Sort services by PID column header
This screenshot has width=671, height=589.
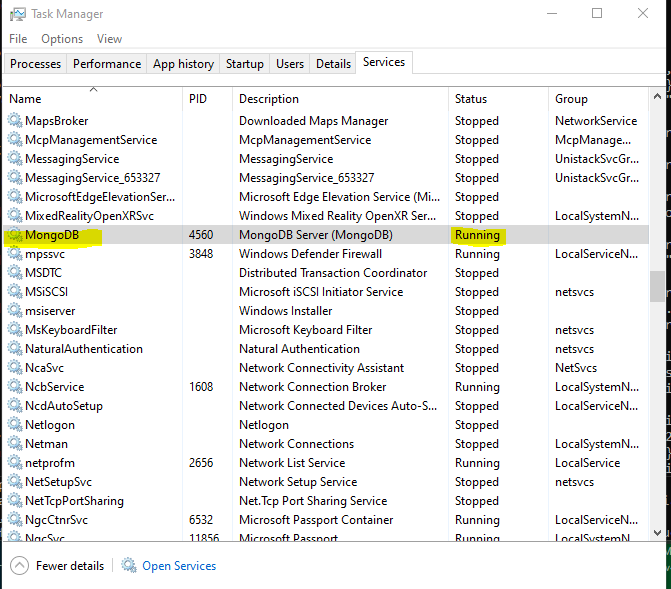199,99
